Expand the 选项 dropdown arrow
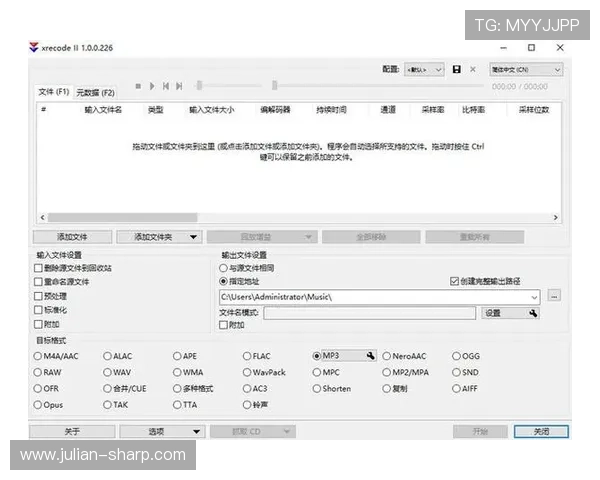Viewport: 600px width, 480px height. click(x=196, y=432)
